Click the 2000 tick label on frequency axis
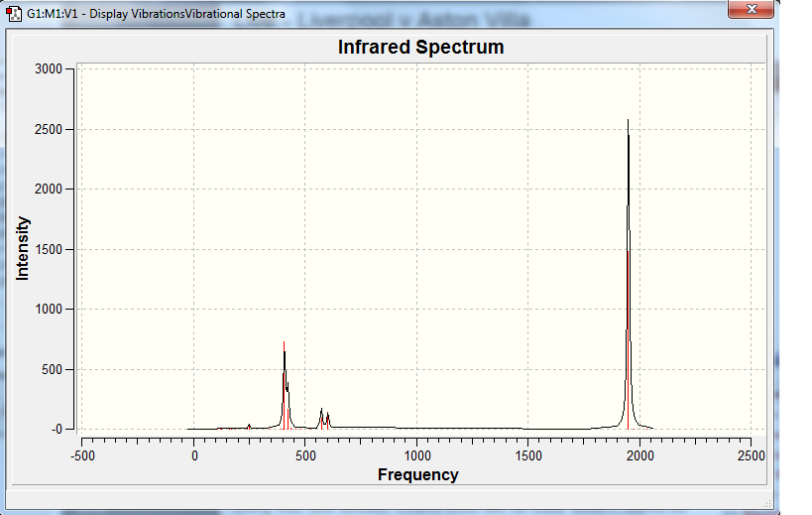This screenshot has width=812, height=515. 640,455
